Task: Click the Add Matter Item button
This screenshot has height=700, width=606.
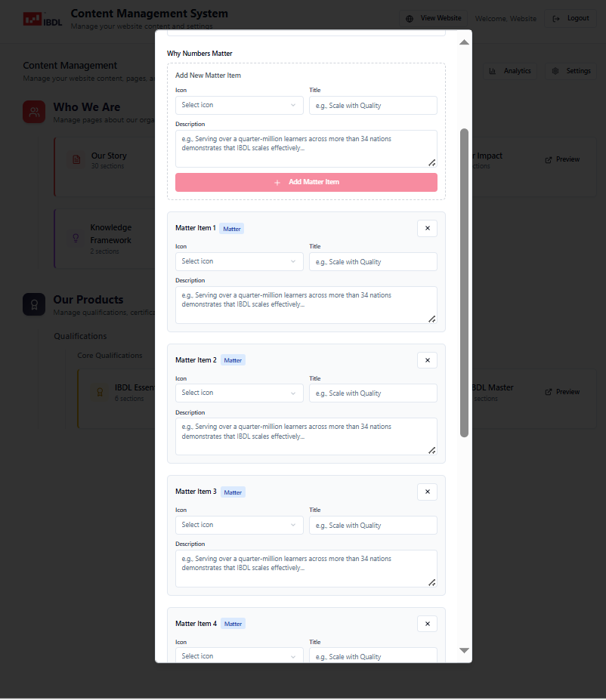Action: pos(306,182)
